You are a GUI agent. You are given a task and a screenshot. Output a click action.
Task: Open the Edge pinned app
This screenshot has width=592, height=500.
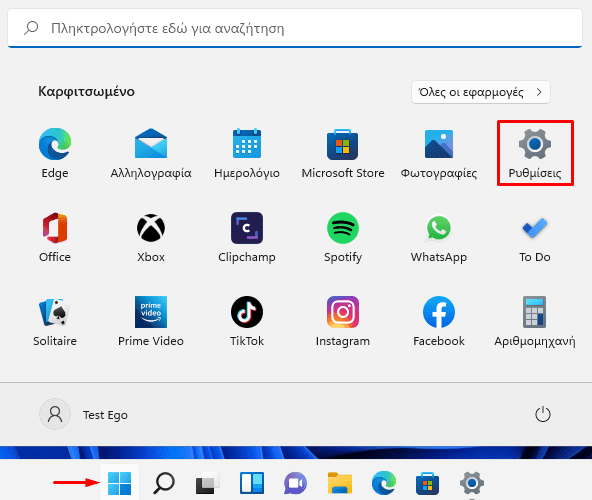point(55,153)
